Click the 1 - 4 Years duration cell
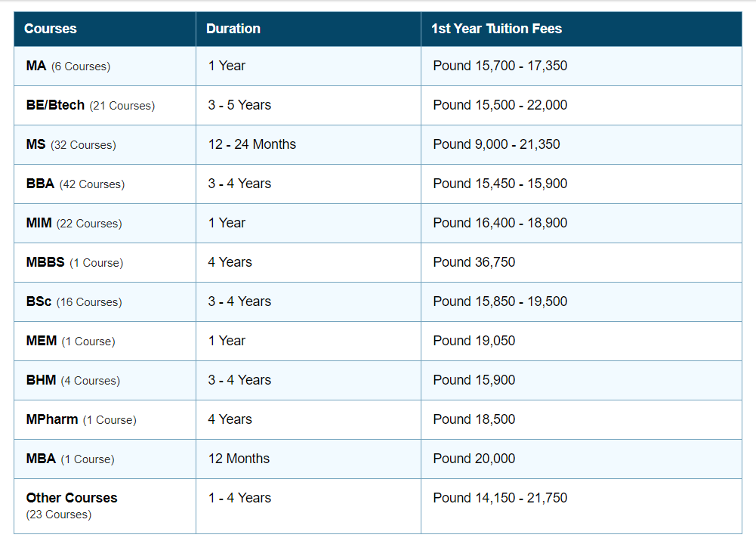This screenshot has width=756, height=544. click(239, 498)
